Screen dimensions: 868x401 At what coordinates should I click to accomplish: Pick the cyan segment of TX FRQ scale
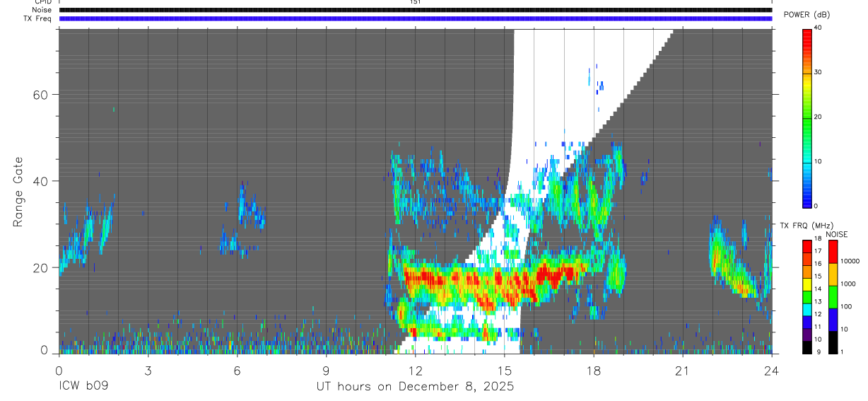807,310
